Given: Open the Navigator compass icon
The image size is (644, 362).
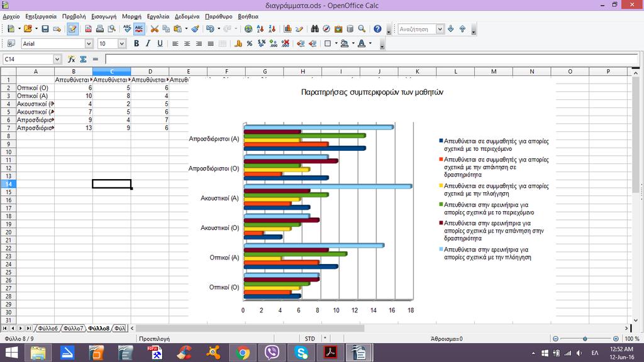Looking at the screenshot, I should 326,29.
